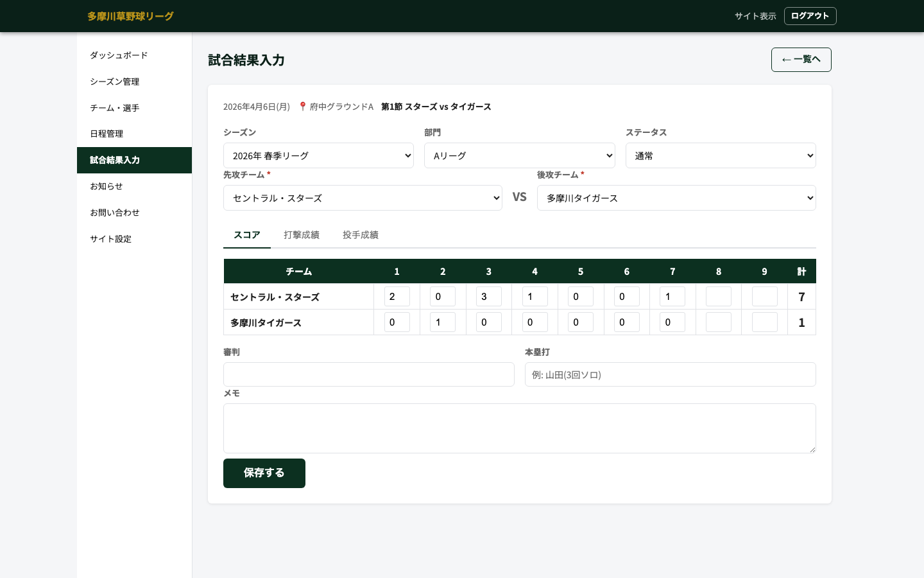Open the ステータス dropdown showing 通常

(721, 155)
